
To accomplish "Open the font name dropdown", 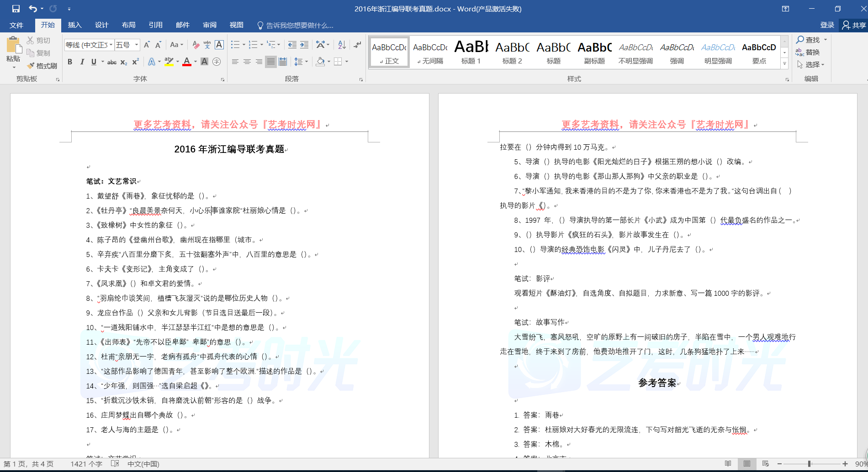I will coord(111,45).
